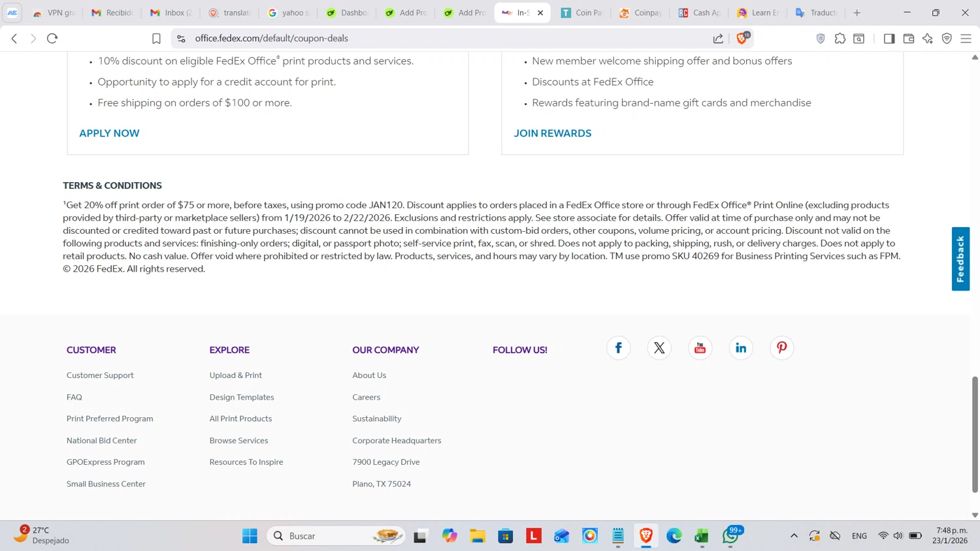Open File Explorer from the taskbar
980x551 pixels.
tap(478, 536)
